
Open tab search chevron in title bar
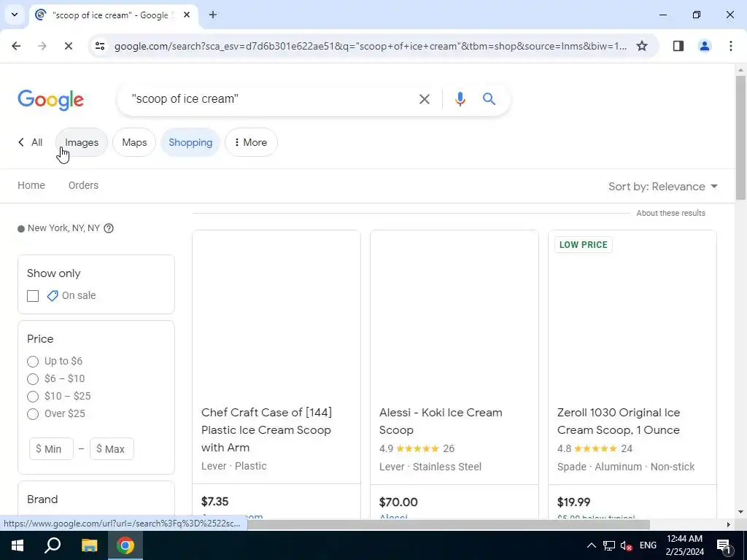pyautogui.click(x=15, y=15)
